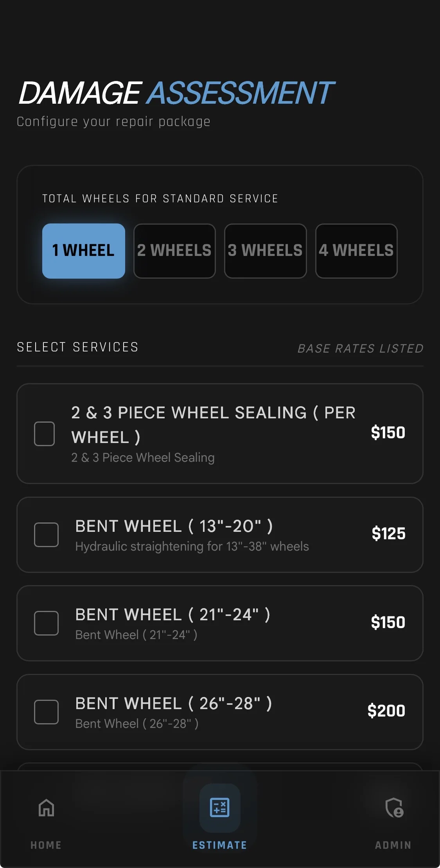Switch to the Admin tab label
Image resolution: width=440 pixels, height=868 pixels.
(393, 845)
